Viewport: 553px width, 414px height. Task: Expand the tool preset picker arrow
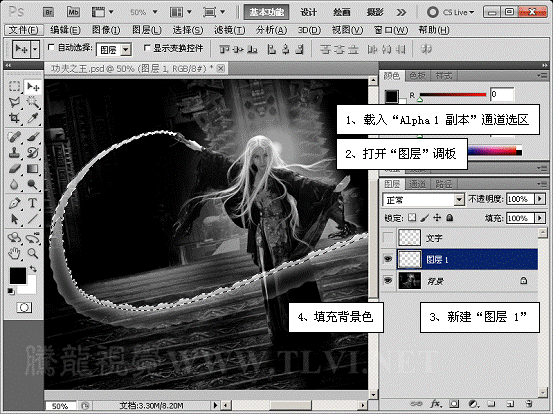(x=35, y=49)
